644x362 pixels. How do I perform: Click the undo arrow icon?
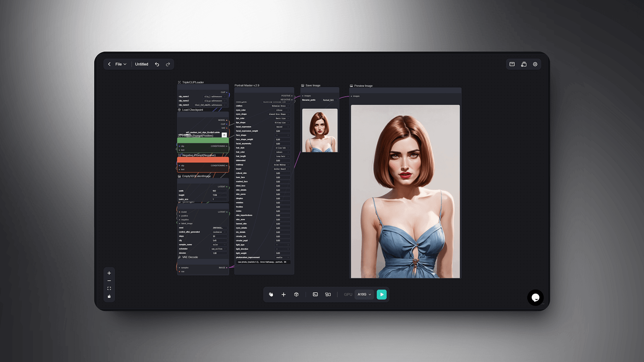click(x=157, y=64)
